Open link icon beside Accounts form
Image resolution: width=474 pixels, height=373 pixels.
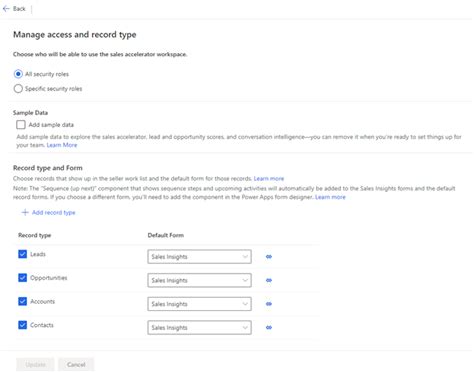click(x=269, y=304)
